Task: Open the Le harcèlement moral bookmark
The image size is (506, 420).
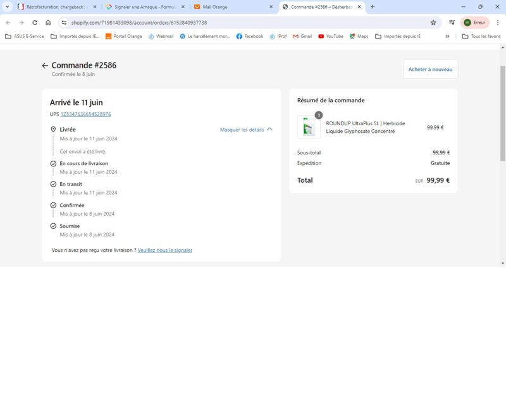Action: pos(205,37)
